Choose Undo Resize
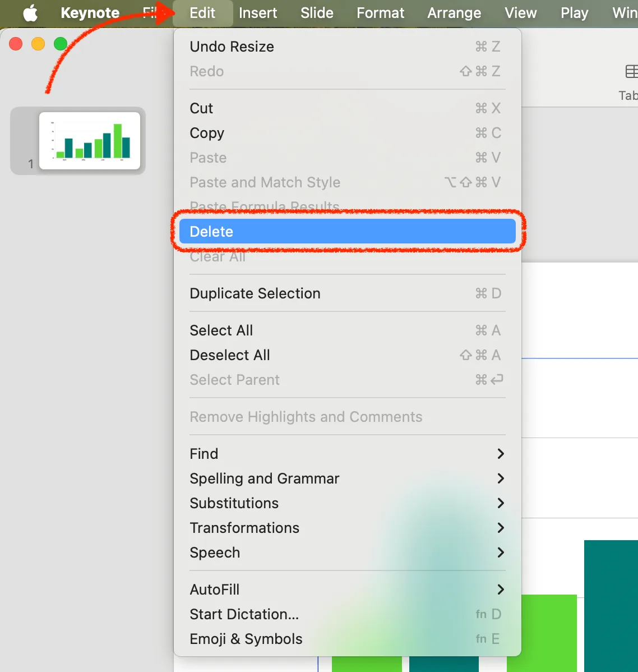The image size is (638, 672). coord(347,47)
